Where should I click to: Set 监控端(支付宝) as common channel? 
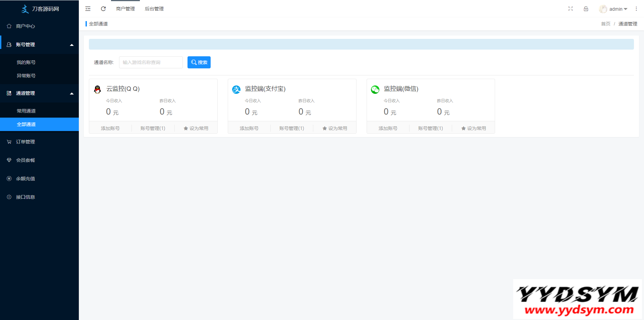335,128
